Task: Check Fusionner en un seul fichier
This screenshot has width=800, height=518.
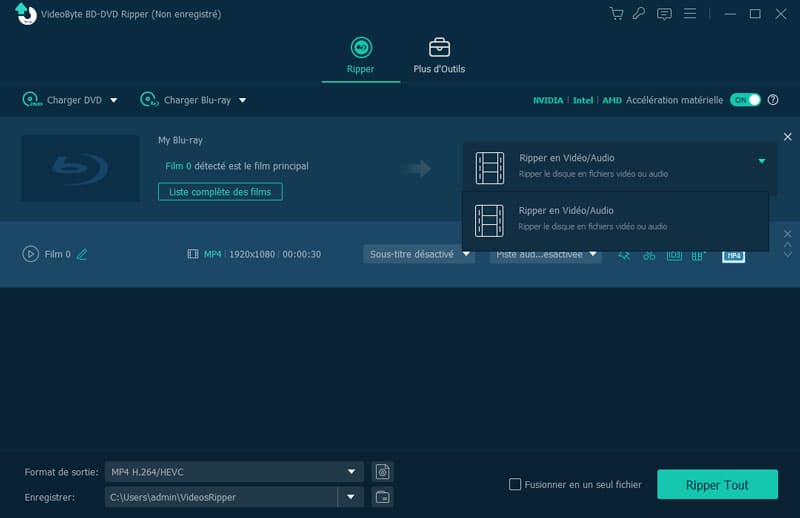Action: click(515, 484)
